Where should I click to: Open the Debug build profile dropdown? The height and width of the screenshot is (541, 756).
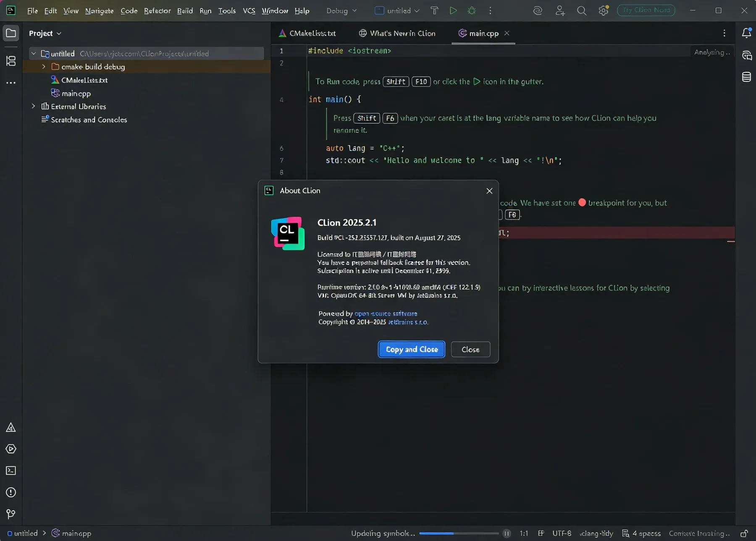pyautogui.click(x=341, y=10)
